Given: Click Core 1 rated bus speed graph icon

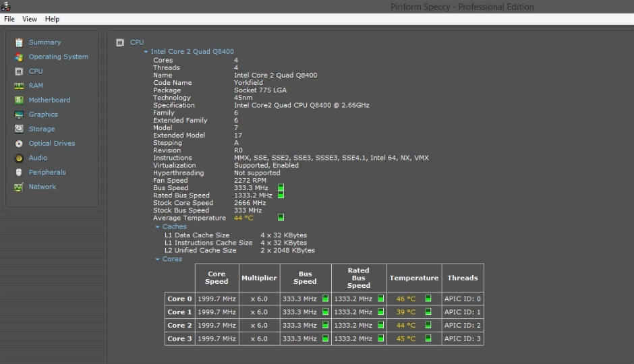Looking at the screenshot, I should coord(381,312).
